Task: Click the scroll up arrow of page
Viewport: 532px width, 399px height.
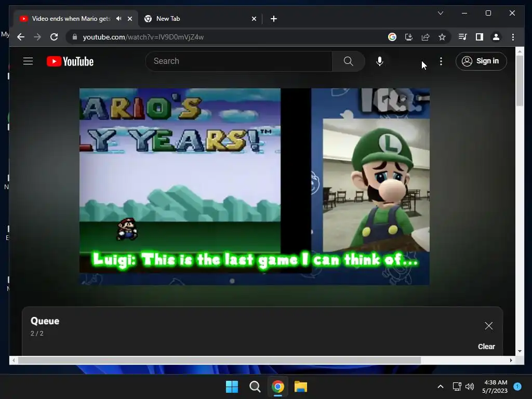Action: 520,51
